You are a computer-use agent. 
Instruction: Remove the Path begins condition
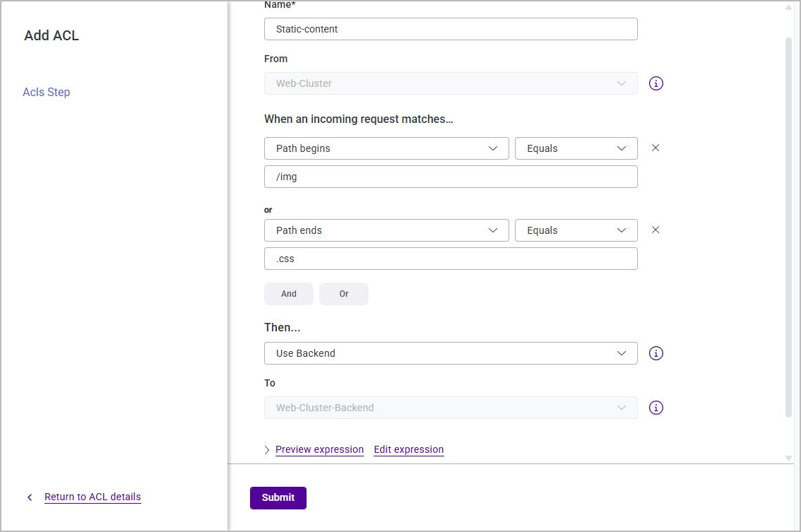pos(655,148)
